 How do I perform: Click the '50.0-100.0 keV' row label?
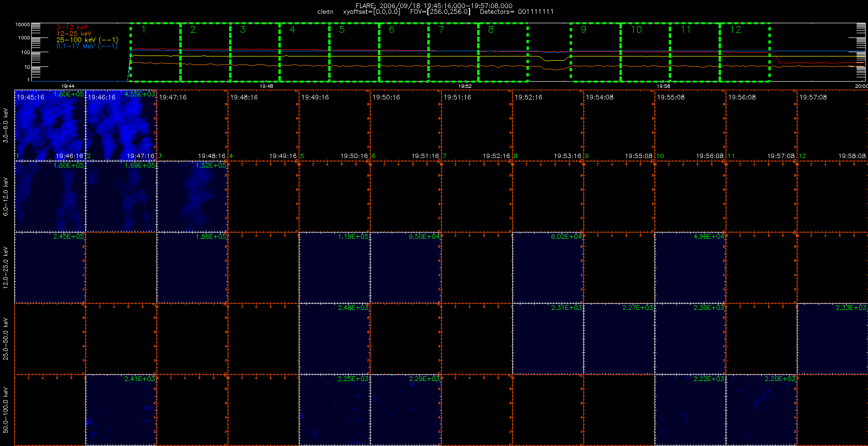point(6,410)
